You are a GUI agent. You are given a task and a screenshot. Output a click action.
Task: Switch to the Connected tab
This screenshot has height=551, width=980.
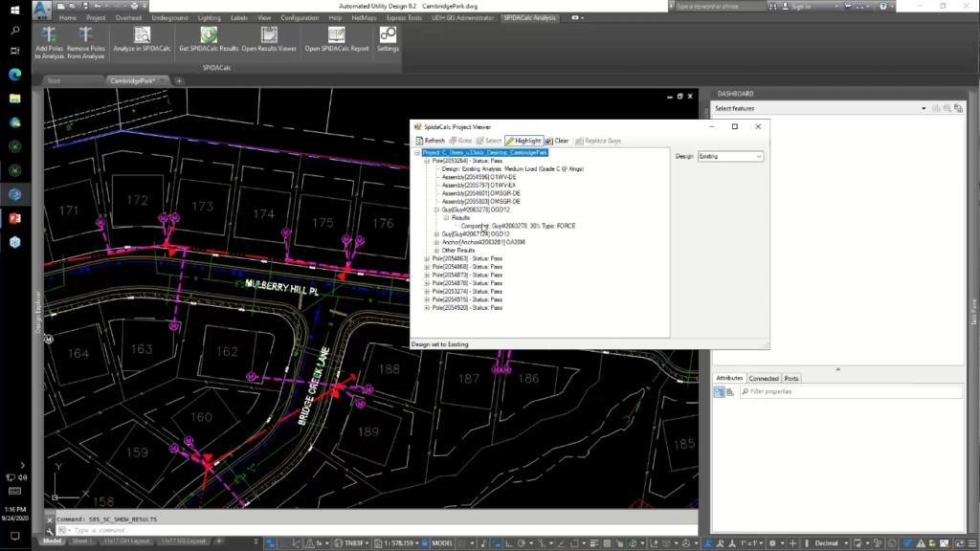pyautogui.click(x=764, y=378)
